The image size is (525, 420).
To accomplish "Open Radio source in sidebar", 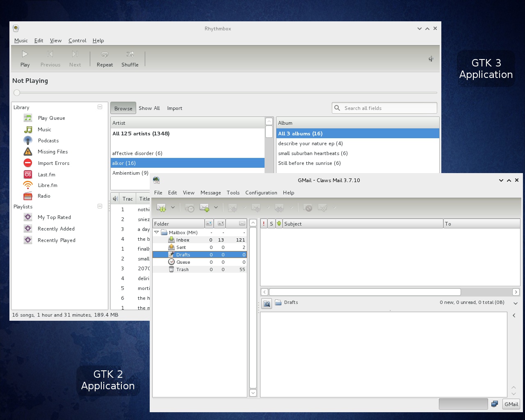I will click(44, 196).
